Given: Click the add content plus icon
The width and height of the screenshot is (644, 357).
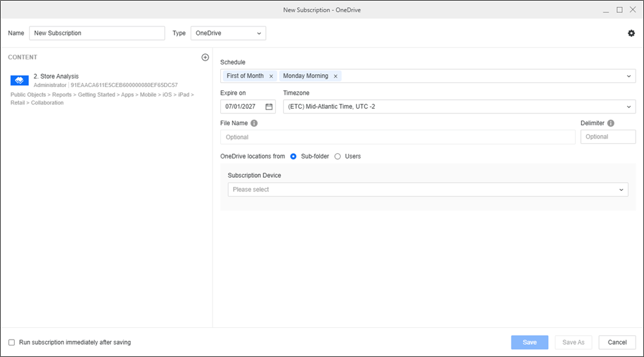Looking at the screenshot, I should 205,57.
